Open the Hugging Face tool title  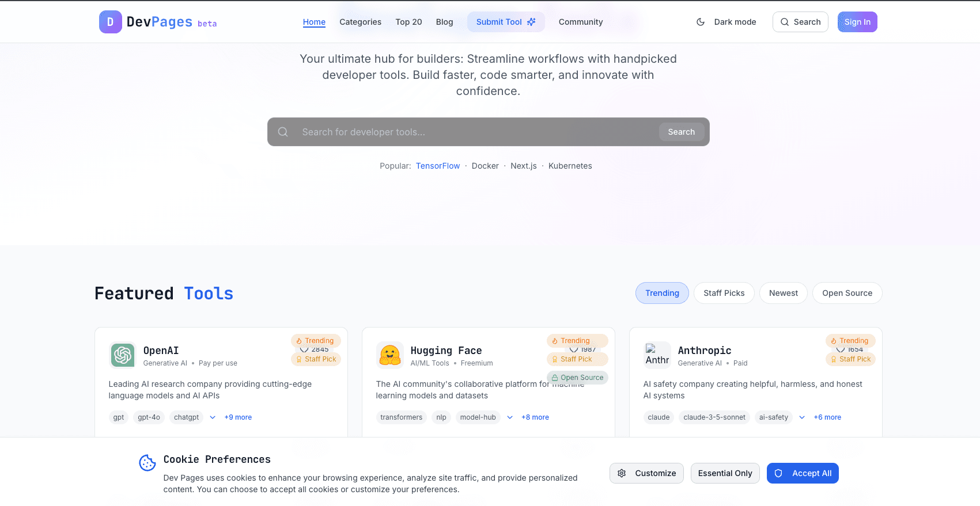pyautogui.click(x=447, y=351)
